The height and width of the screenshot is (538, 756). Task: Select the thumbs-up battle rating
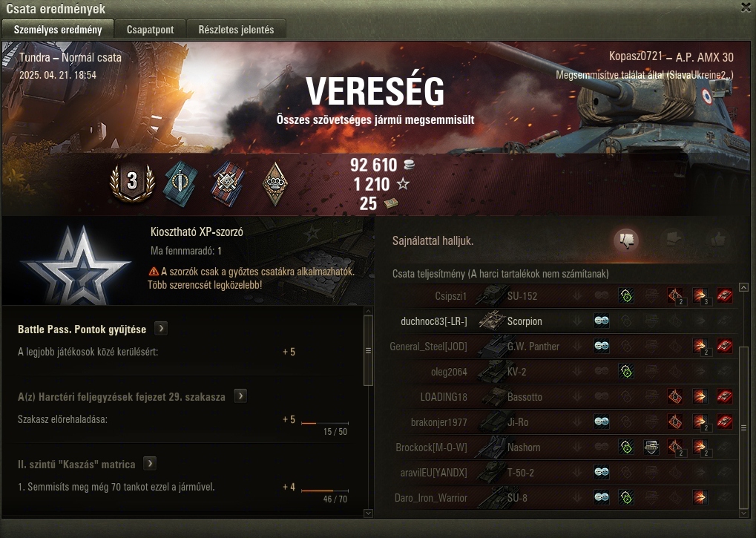coord(718,239)
